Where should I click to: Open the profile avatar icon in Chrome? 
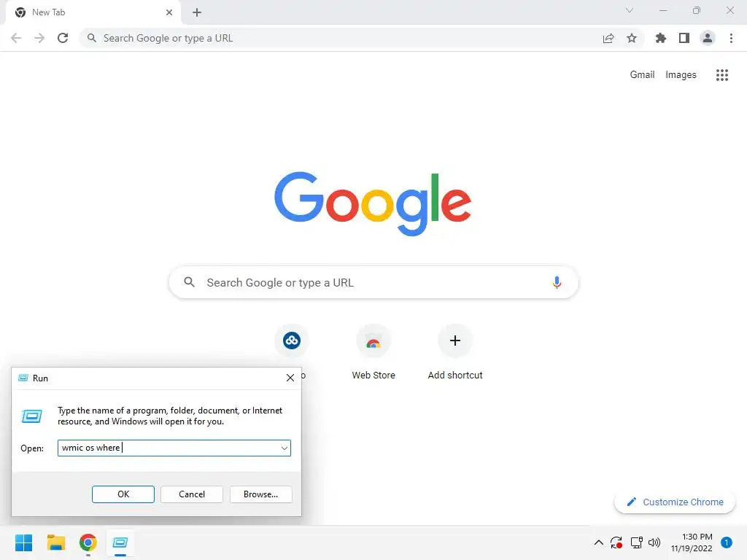click(x=708, y=38)
